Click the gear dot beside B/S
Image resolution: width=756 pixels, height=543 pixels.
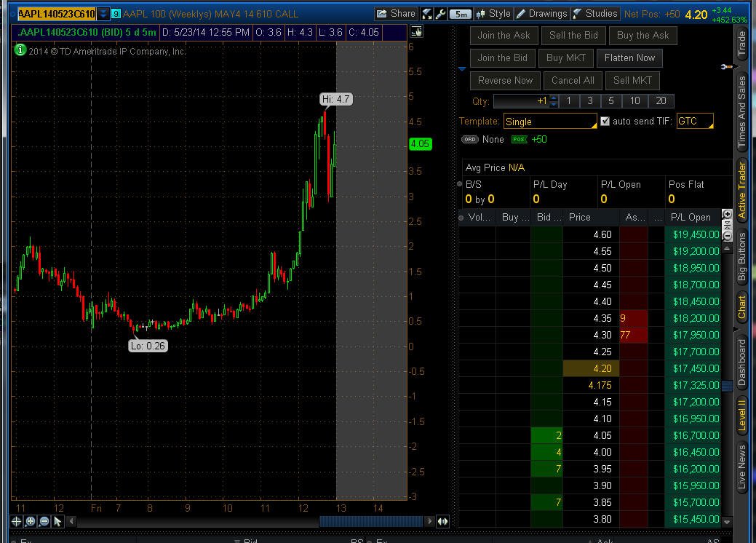tap(459, 183)
